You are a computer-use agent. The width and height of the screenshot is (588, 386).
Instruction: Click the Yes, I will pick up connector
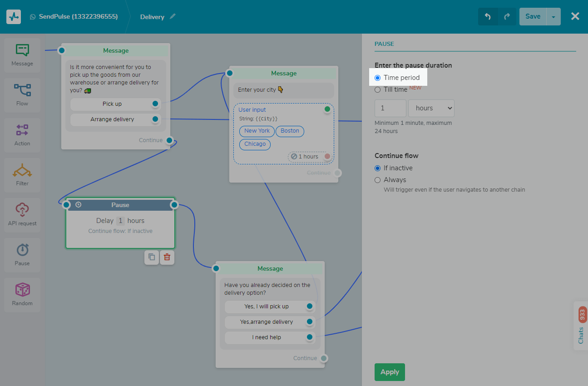[x=310, y=307]
